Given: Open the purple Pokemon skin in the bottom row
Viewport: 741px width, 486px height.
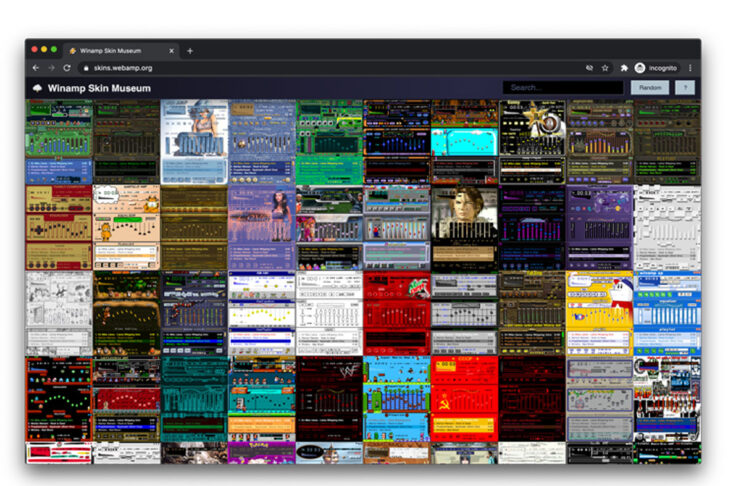Looking at the screenshot, I should [x=262, y=453].
